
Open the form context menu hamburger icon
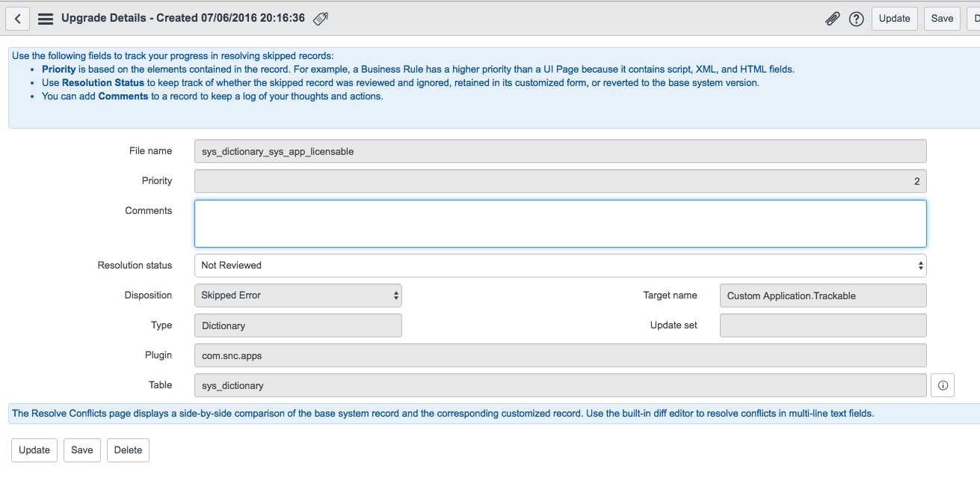(45, 18)
